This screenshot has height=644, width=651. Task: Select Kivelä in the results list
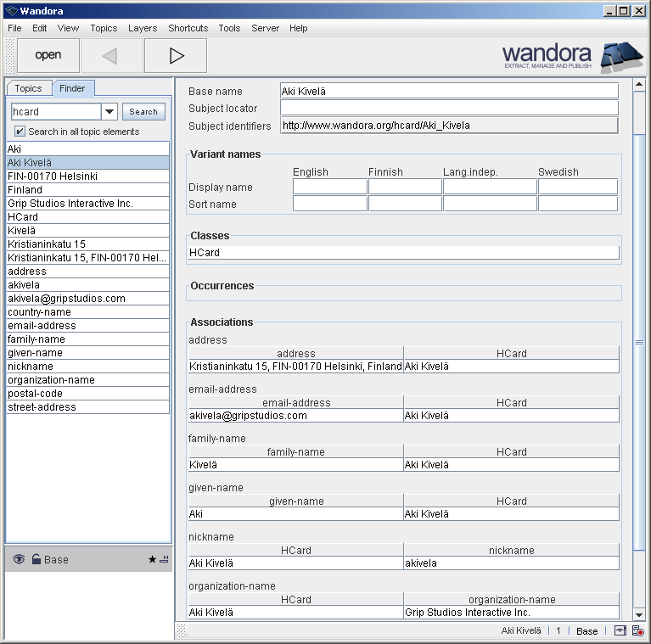click(x=88, y=230)
